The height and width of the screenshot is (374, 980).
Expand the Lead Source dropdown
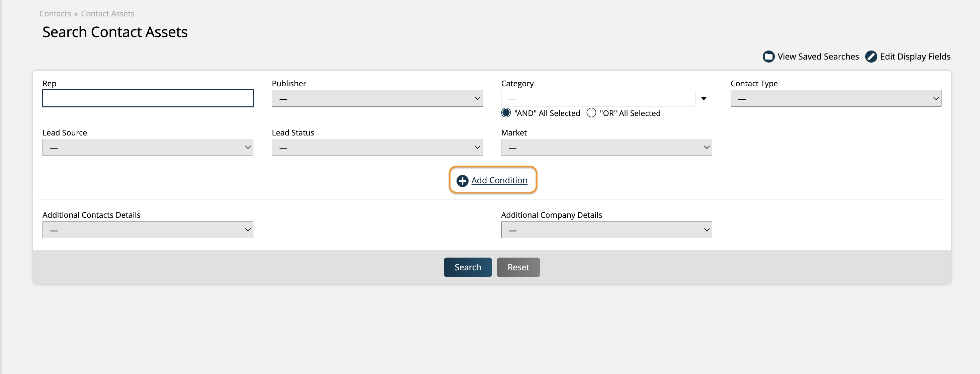point(148,147)
